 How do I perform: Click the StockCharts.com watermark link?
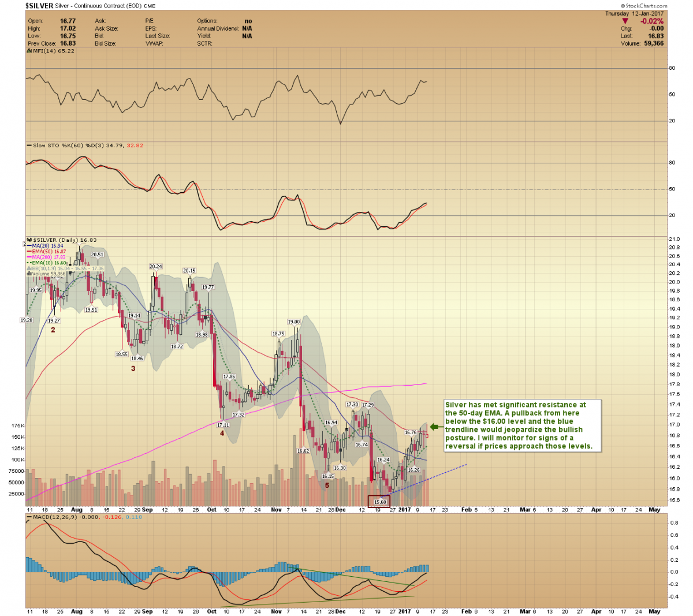pyautogui.click(x=643, y=5)
